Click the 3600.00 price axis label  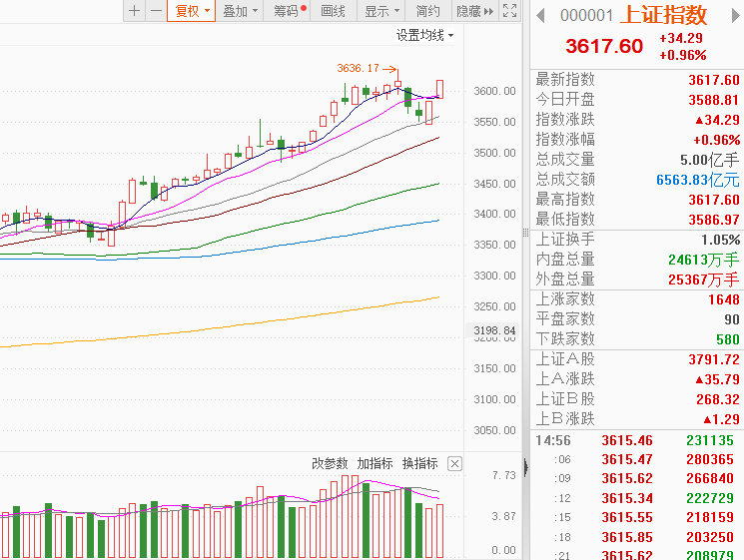click(494, 91)
